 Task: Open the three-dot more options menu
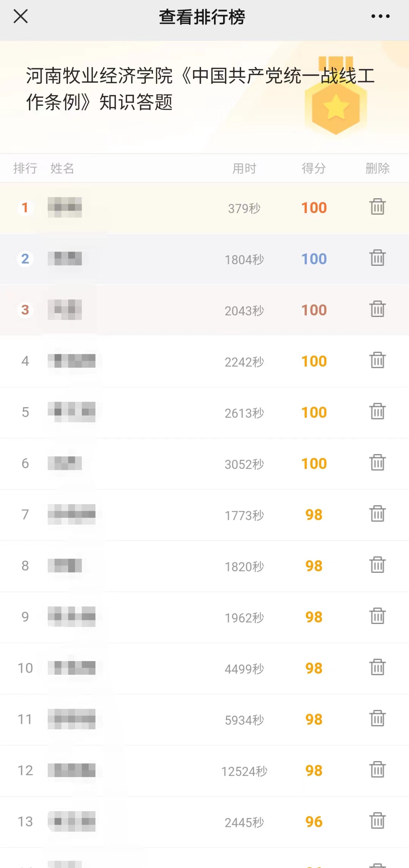[x=380, y=16]
